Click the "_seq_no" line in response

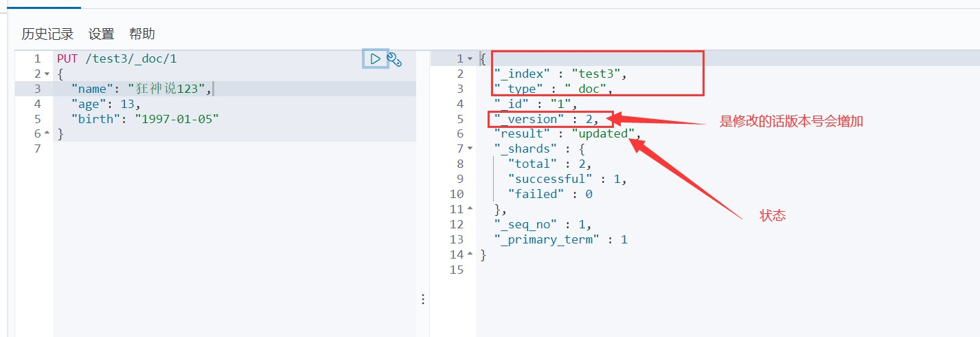click(543, 224)
